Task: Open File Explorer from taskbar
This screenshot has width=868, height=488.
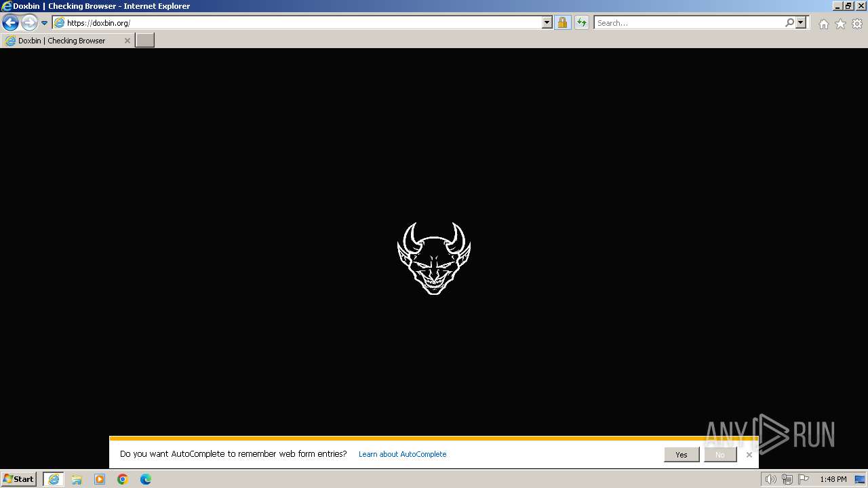Action: click(77, 479)
